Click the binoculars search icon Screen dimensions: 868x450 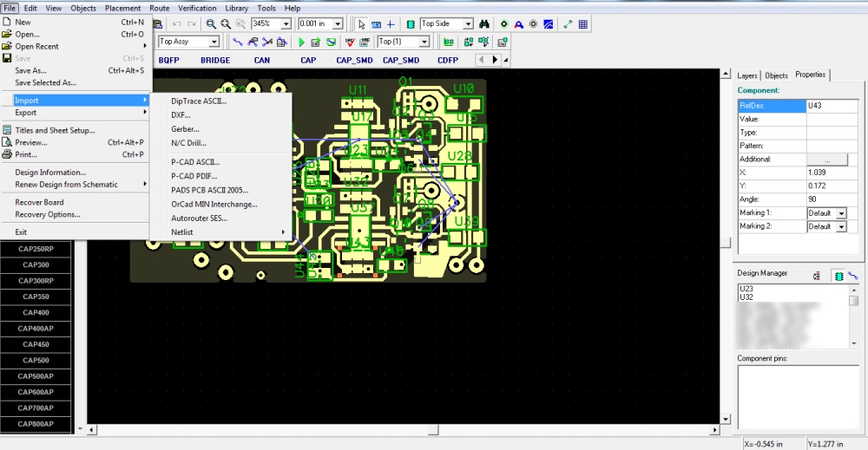click(485, 24)
